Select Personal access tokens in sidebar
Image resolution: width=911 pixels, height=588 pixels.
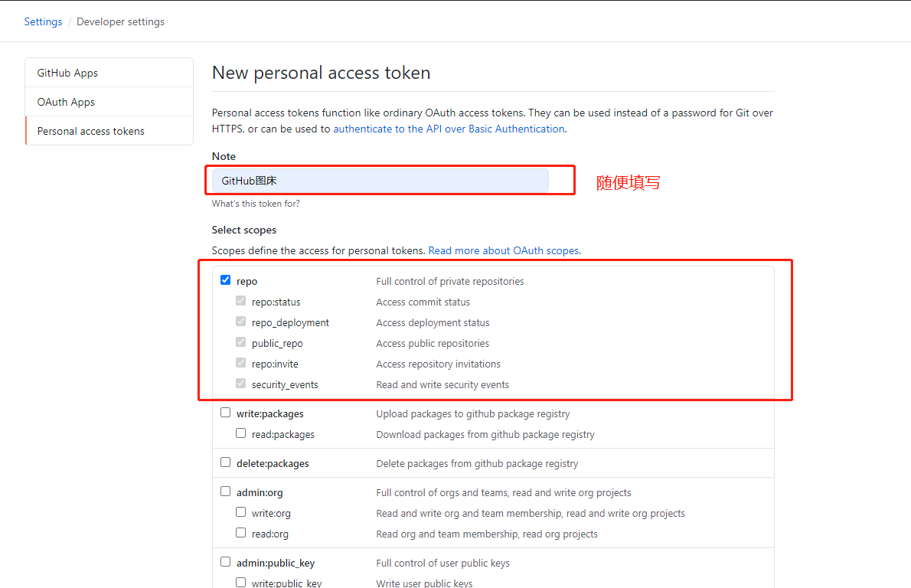[109, 131]
